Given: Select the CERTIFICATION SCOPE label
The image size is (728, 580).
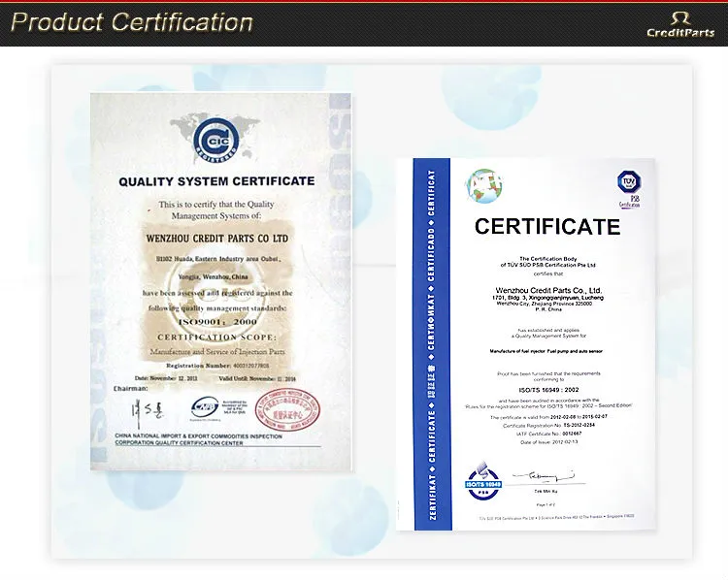Looking at the screenshot, I should click(215, 336).
